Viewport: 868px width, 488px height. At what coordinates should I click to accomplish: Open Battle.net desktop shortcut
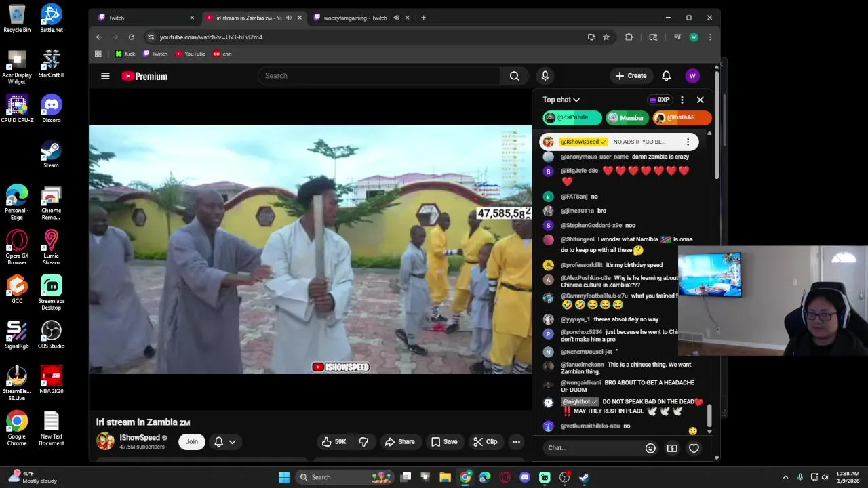coord(52,18)
